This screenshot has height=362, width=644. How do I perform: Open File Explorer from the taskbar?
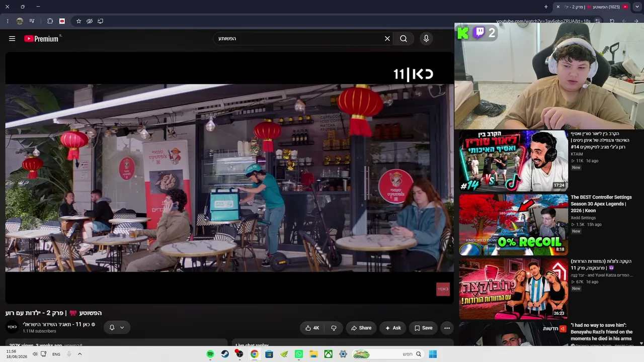tap(313, 354)
